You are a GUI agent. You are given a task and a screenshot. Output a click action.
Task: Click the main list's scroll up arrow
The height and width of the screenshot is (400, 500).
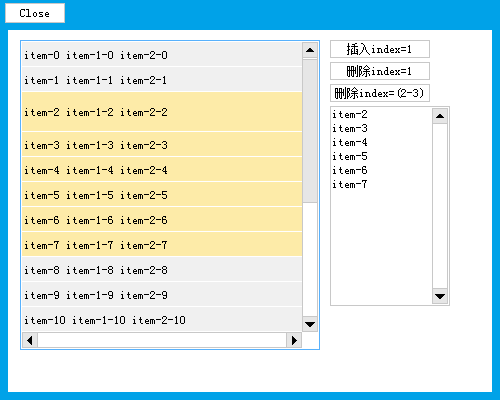tap(310, 50)
